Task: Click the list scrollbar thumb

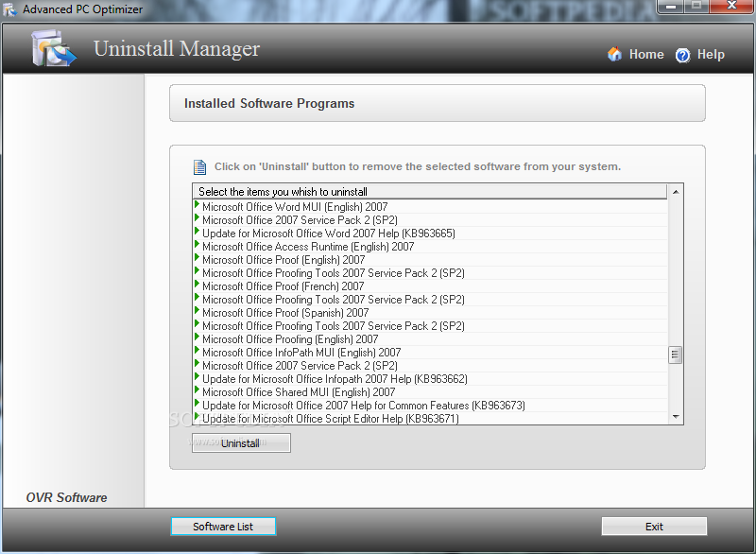Action: click(676, 355)
